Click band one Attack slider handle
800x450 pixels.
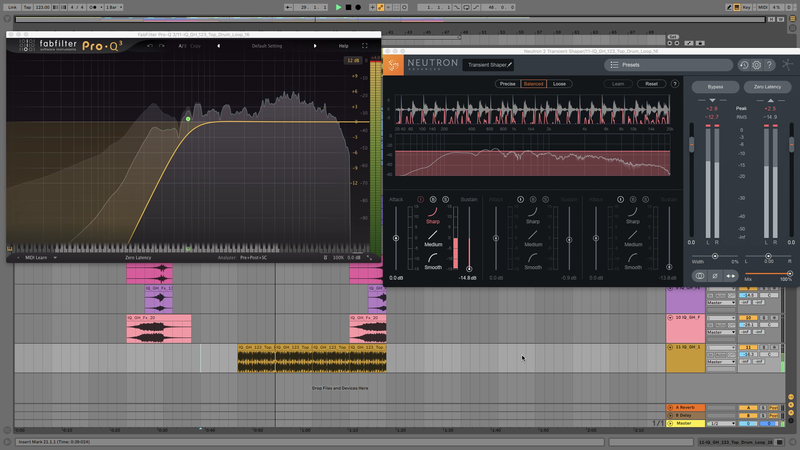(x=396, y=238)
